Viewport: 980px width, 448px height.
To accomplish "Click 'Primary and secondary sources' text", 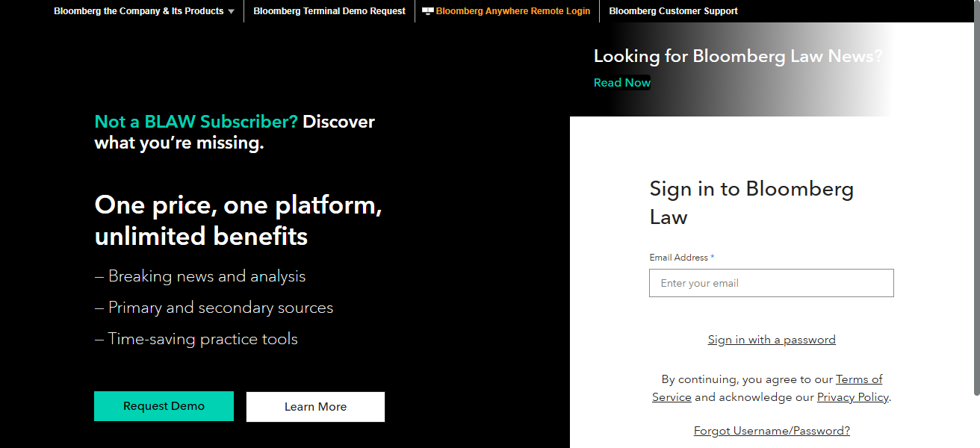I will (214, 308).
